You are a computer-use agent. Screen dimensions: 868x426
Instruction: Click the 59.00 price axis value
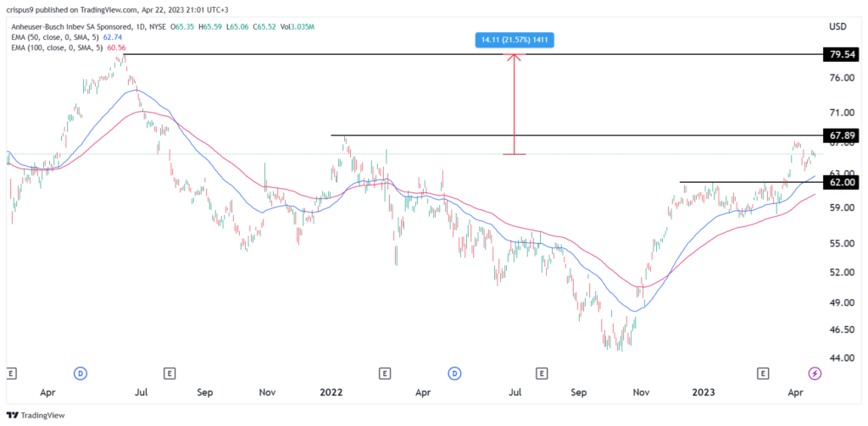tap(843, 208)
